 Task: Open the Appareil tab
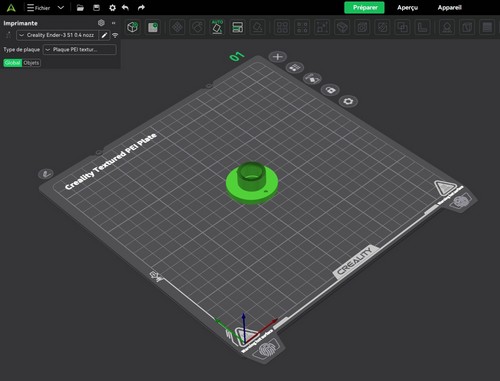(x=449, y=7)
